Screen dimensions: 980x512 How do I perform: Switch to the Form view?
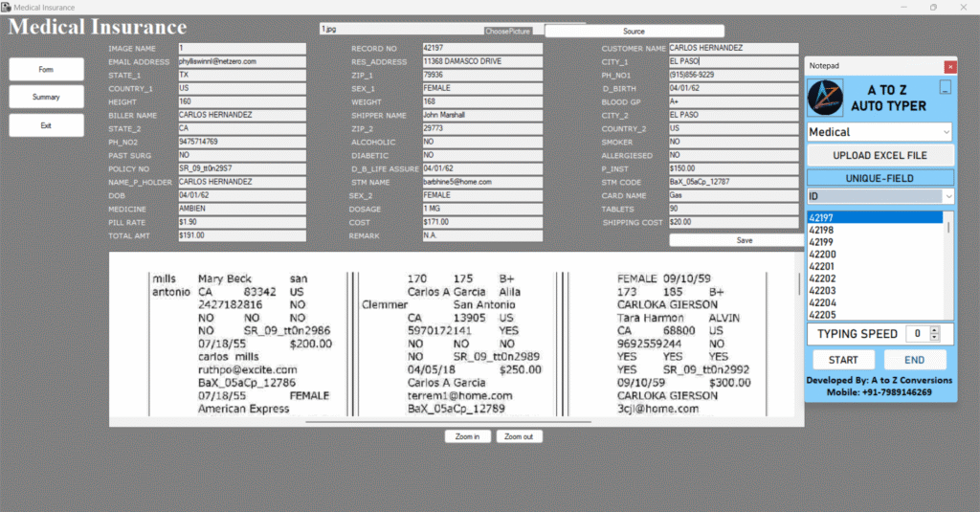(x=46, y=70)
